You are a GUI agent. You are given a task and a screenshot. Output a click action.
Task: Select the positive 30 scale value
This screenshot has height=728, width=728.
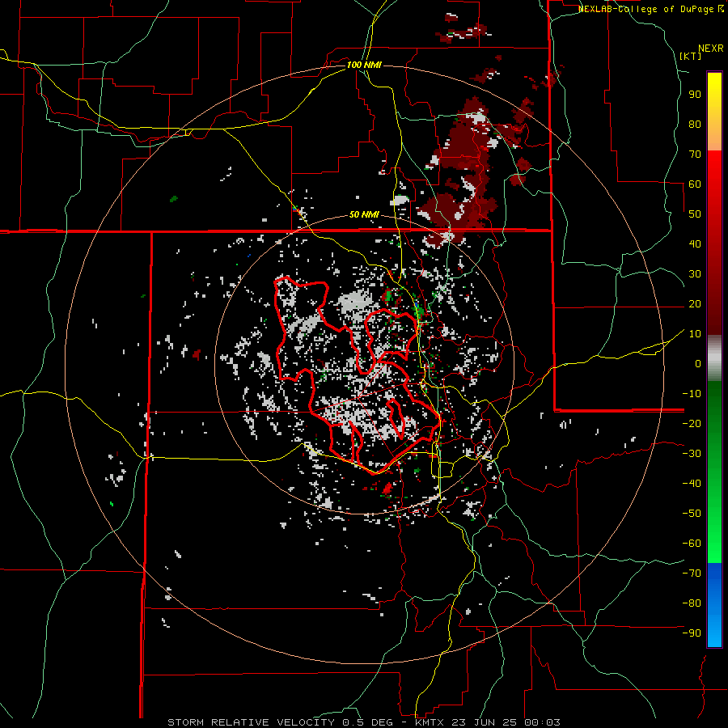tap(695, 274)
